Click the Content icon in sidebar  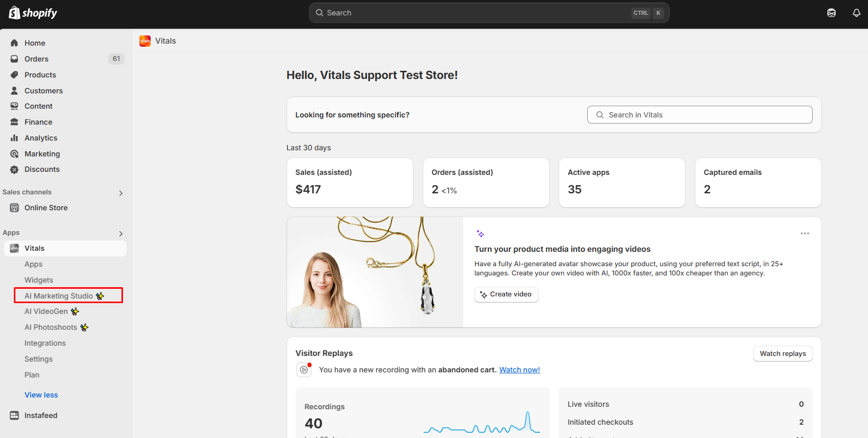[14, 106]
